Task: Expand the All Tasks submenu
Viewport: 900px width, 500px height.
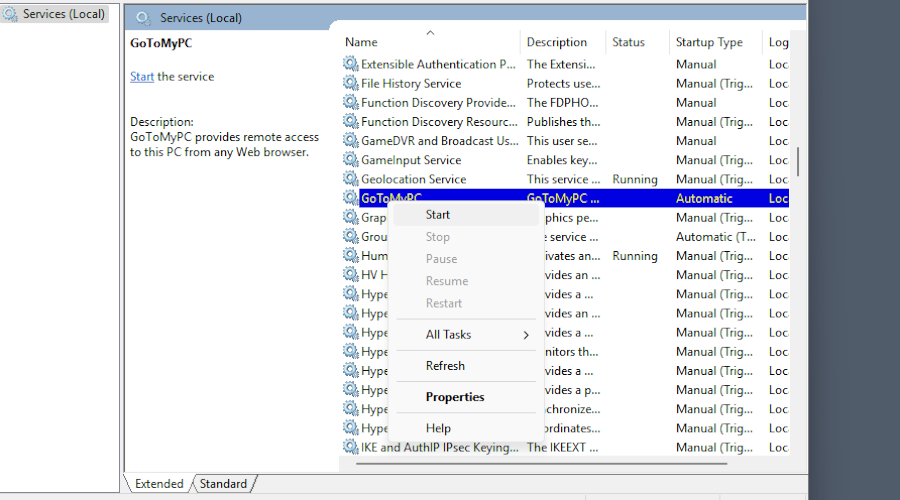Action: click(466, 335)
